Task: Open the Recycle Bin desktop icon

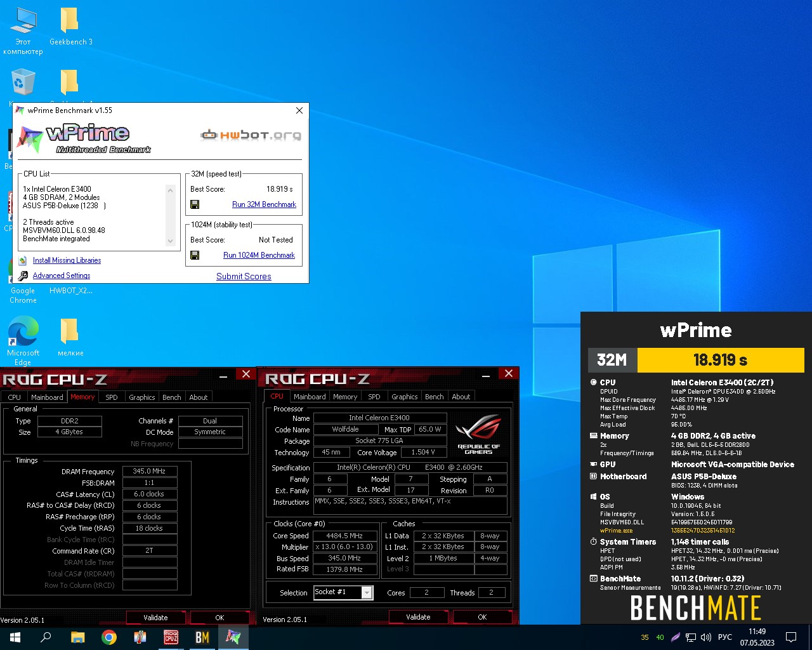Action: tap(23, 83)
